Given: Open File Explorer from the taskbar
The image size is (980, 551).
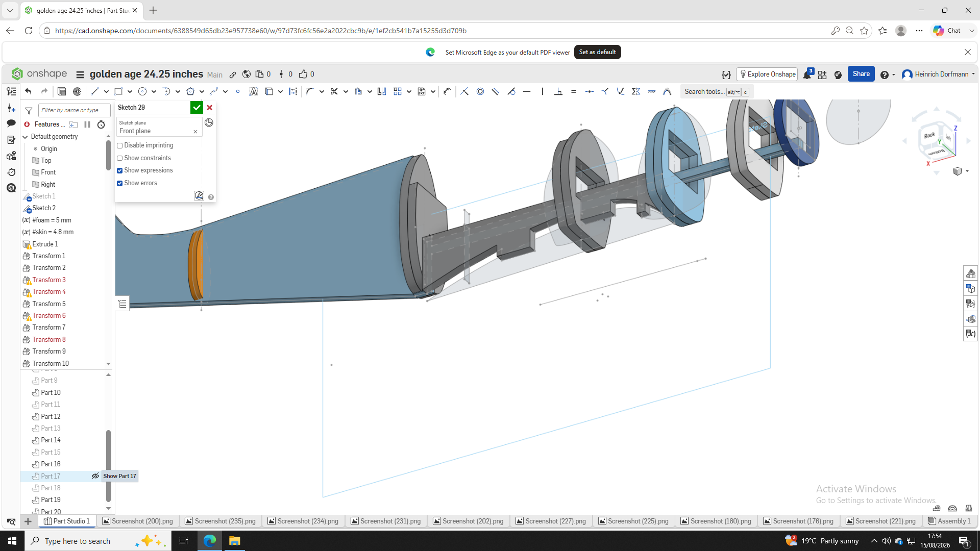Looking at the screenshot, I should point(234,541).
